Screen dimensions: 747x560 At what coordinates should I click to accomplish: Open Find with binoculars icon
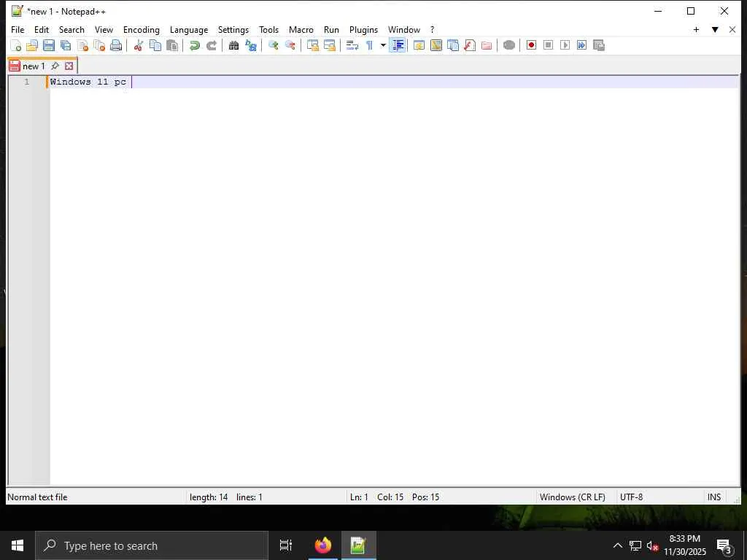[234, 45]
